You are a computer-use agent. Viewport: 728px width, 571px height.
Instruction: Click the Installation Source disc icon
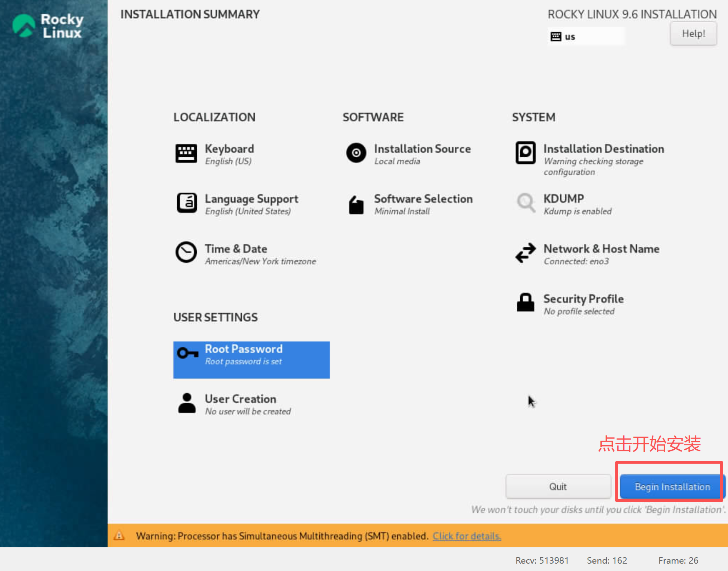click(356, 153)
